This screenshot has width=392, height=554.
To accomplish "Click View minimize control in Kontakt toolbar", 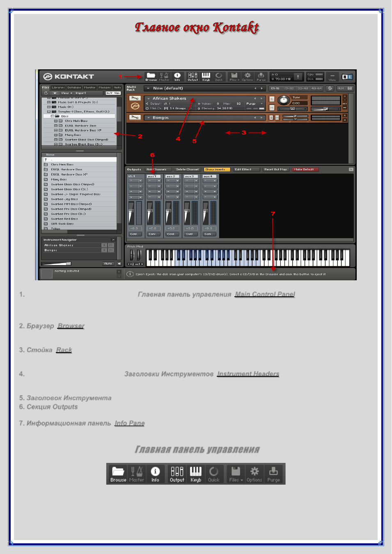I will pos(332,77).
